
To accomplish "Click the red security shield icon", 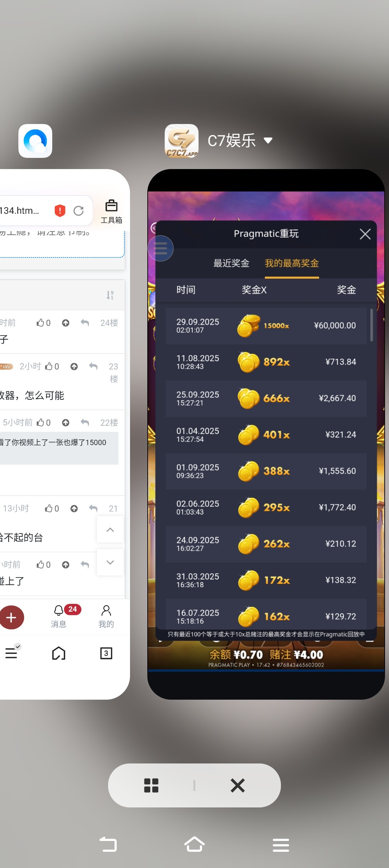I will click(x=60, y=211).
